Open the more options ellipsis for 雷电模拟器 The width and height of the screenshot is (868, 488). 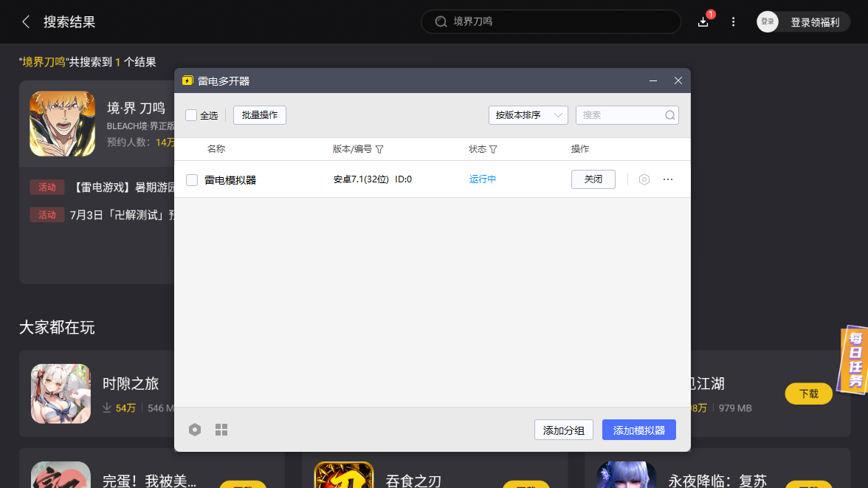(668, 179)
